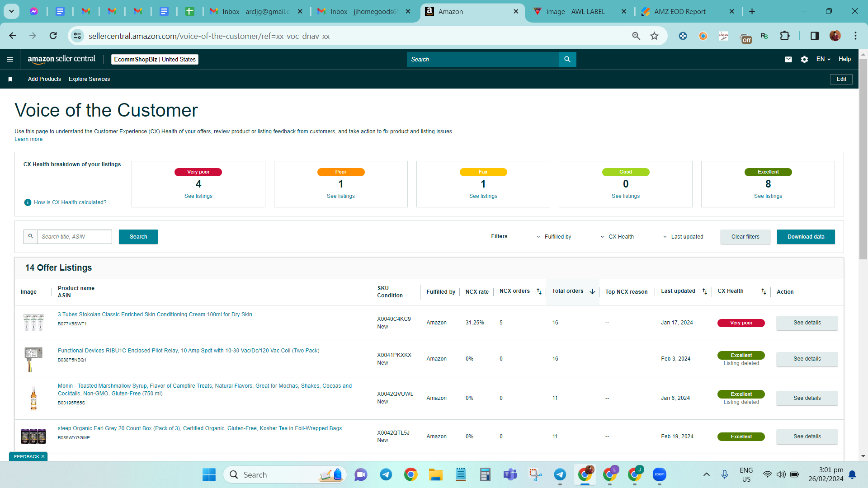Open the Add Products menu item
The image size is (868, 488).
click(44, 79)
